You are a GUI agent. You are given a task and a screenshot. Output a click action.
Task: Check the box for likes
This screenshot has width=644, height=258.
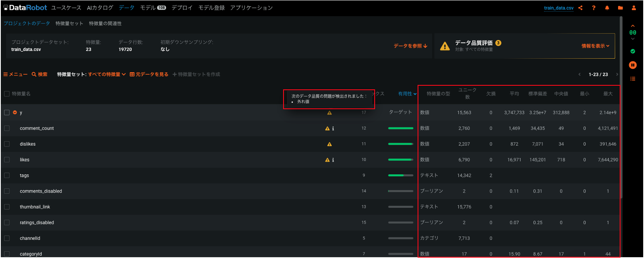tap(7, 160)
